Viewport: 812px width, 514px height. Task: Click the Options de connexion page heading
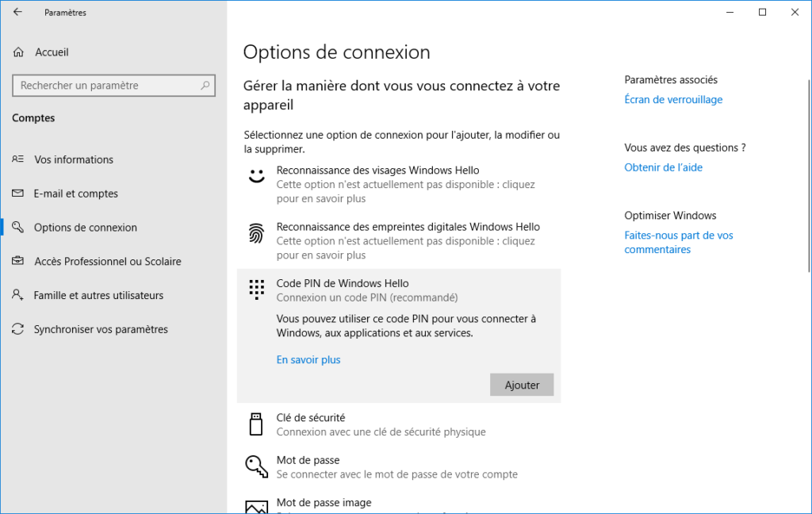336,52
